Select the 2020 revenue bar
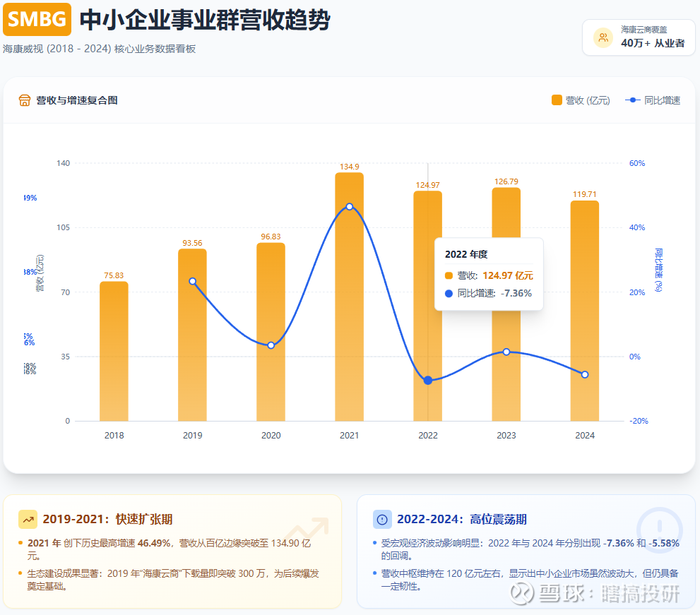This screenshot has height=615, width=700. pyautogui.click(x=271, y=332)
